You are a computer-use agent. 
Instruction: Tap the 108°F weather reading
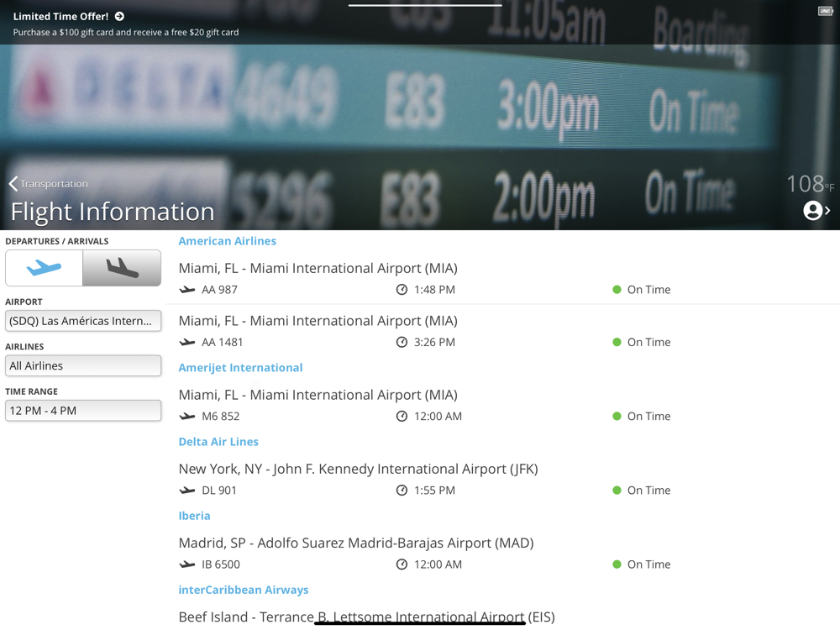[811, 184]
